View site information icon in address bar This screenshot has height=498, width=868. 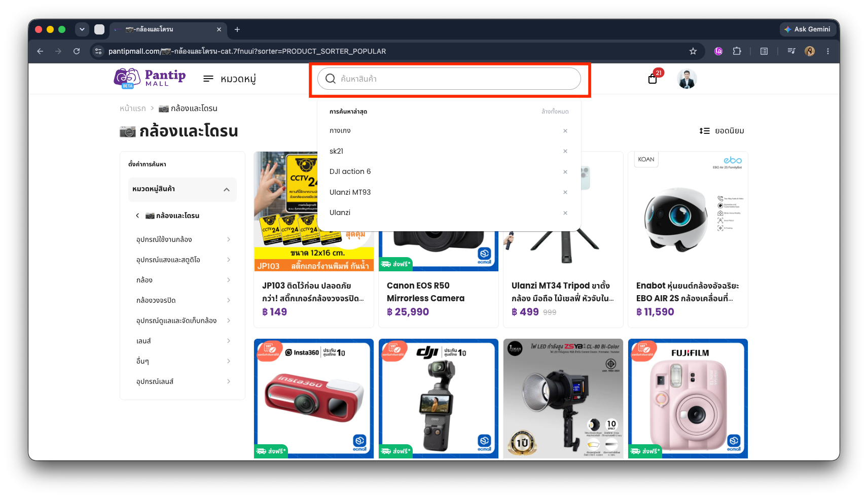pyautogui.click(x=99, y=51)
